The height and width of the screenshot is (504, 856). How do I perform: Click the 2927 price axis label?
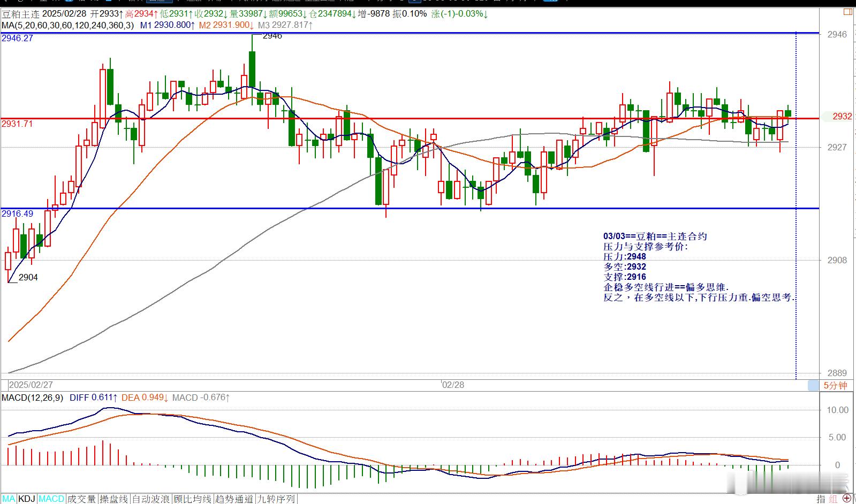(x=837, y=147)
